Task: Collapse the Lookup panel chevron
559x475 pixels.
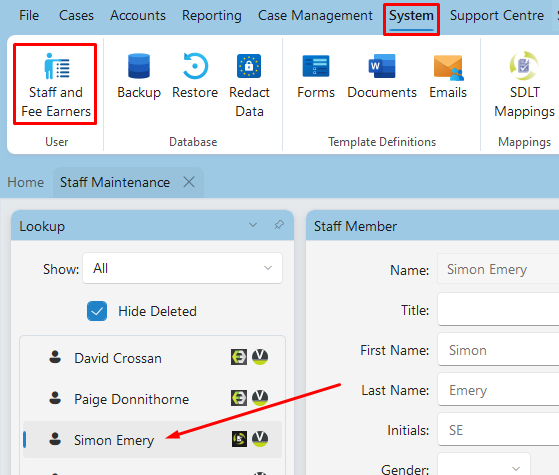Action: (253, 225)
